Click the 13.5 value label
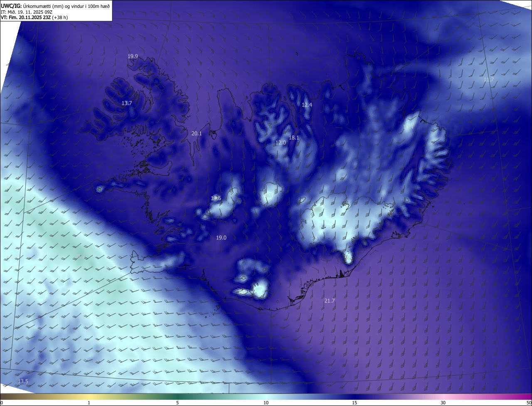The image size is (532, 406). point(23,381)
